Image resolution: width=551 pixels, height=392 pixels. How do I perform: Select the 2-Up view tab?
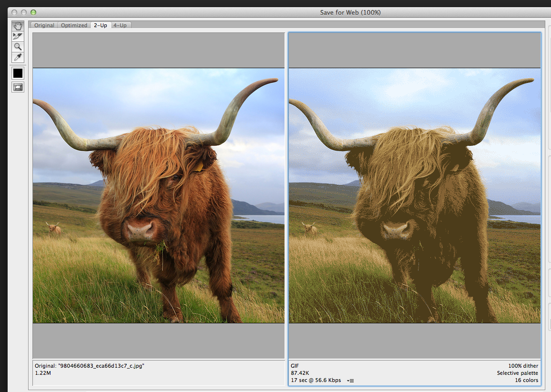click(100, 25)
